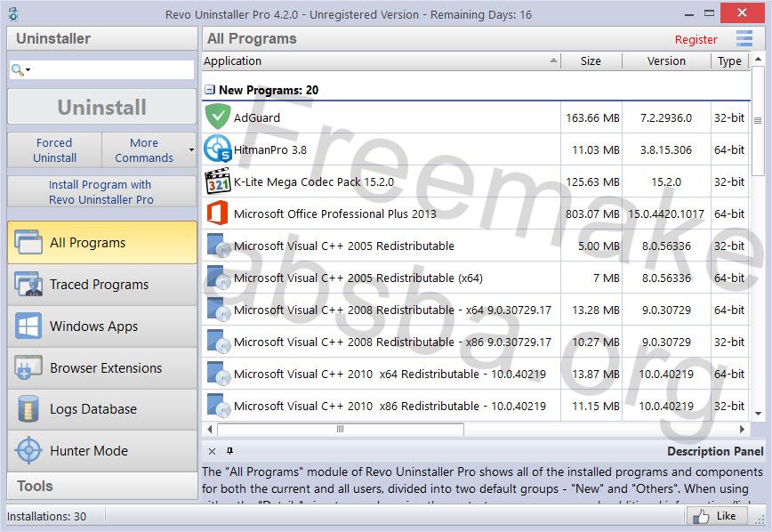This screenshot has width=772, height=532.
Task: Click the Description Panel title
Action: (715, 451)
